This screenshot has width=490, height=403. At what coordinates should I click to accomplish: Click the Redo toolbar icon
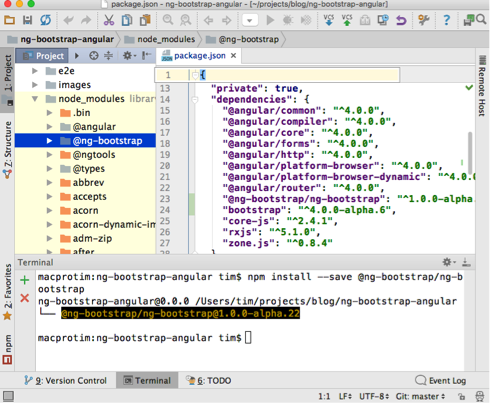pyautogui.click(x=86, y=20)
